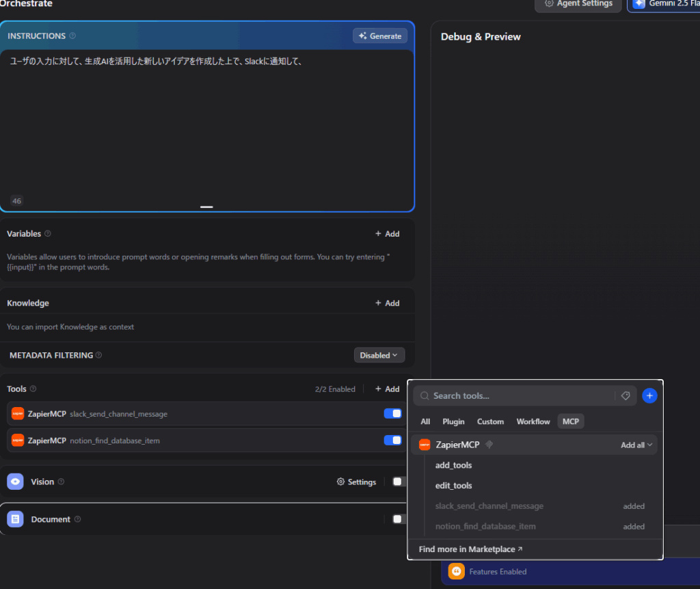
Task: Select the MCP tab
Action: (571, 421)
